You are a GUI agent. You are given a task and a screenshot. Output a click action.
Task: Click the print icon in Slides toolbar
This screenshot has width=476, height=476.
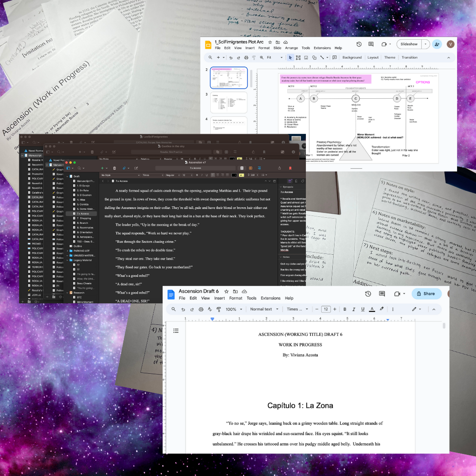point(246,57)
